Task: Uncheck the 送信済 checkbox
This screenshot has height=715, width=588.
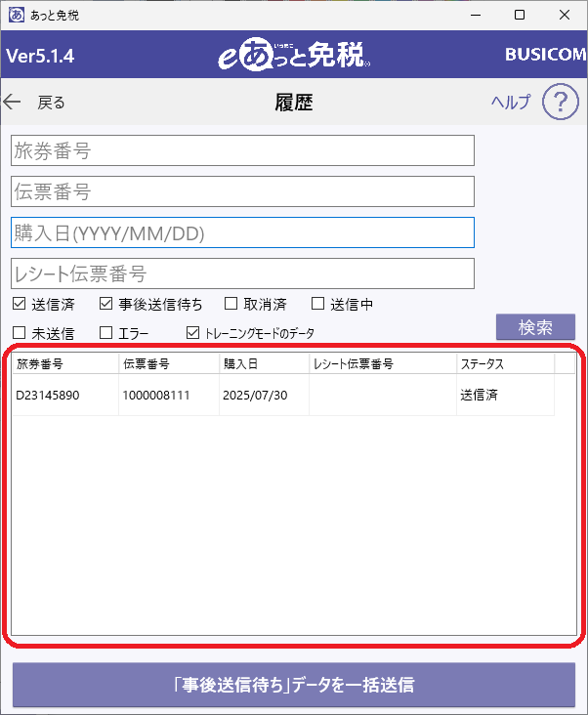Action: [x=20, y=304]
